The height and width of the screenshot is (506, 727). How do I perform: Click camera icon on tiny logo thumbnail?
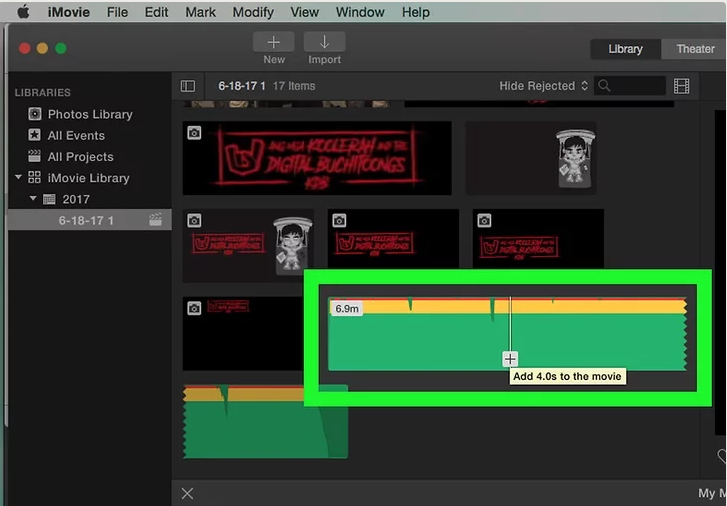[194, 308]
